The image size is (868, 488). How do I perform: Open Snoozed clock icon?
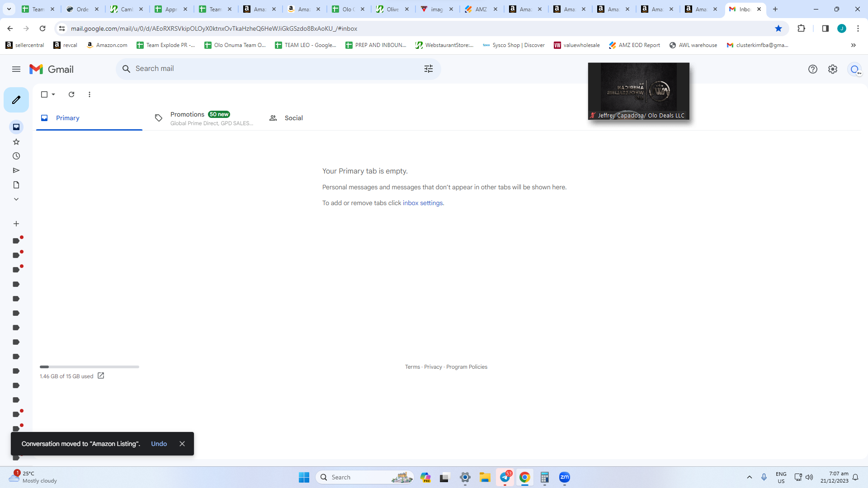pos(16,156)
